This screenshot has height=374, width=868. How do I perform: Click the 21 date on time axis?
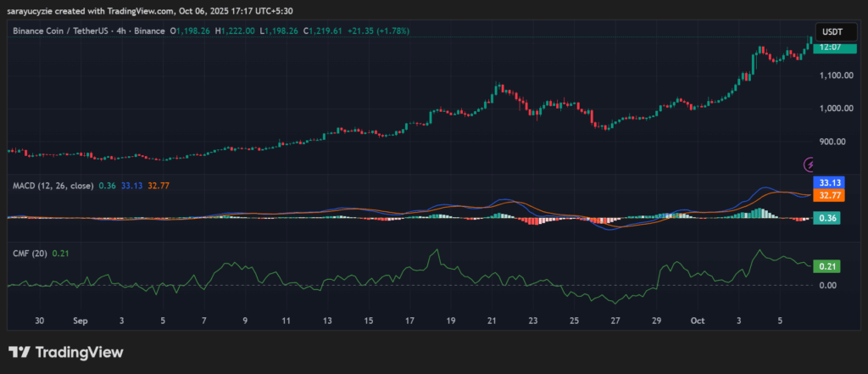[492, 322]
